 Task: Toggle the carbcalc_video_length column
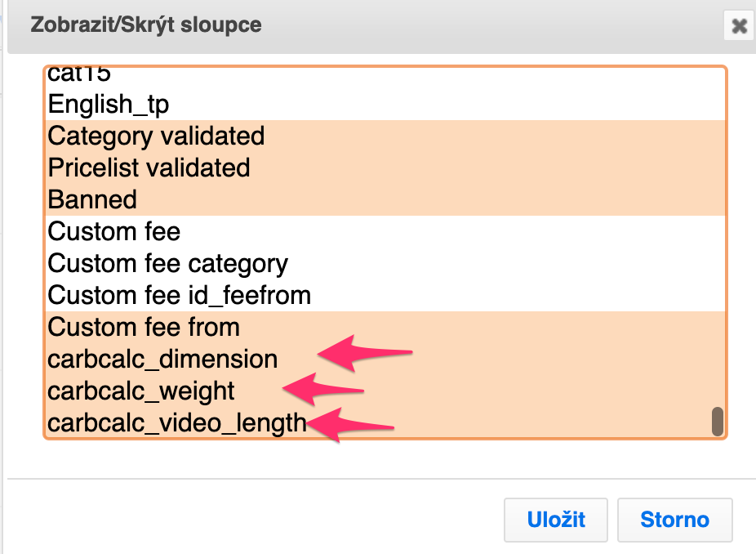point(176,423)
